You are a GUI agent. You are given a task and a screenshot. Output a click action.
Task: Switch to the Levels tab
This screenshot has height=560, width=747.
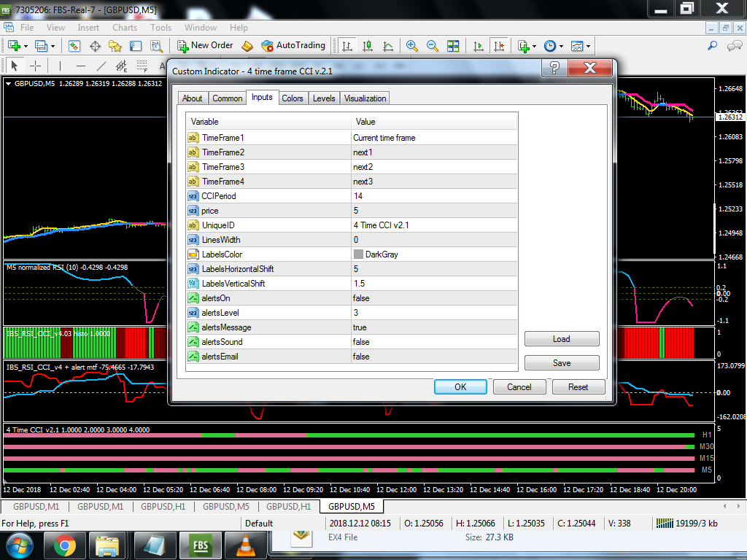pos(324,98)
